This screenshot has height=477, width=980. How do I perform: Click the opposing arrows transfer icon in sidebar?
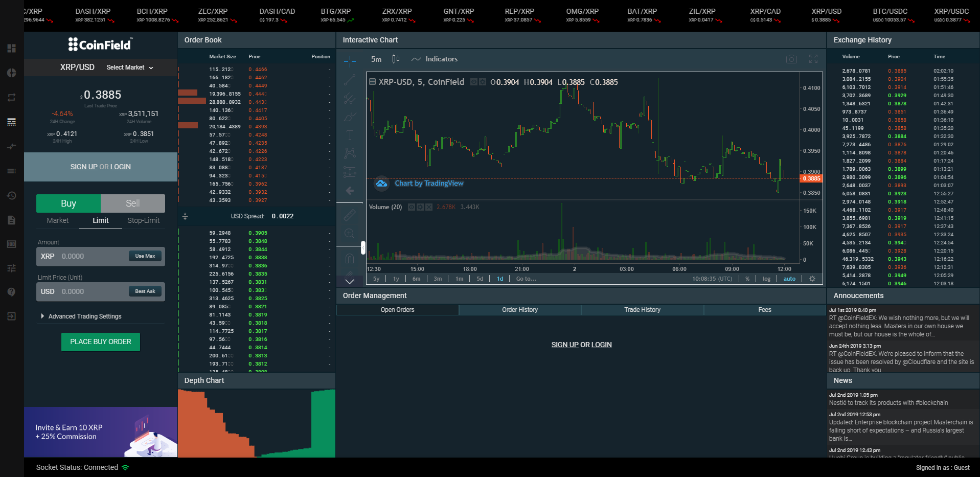(x=11, y=146)
